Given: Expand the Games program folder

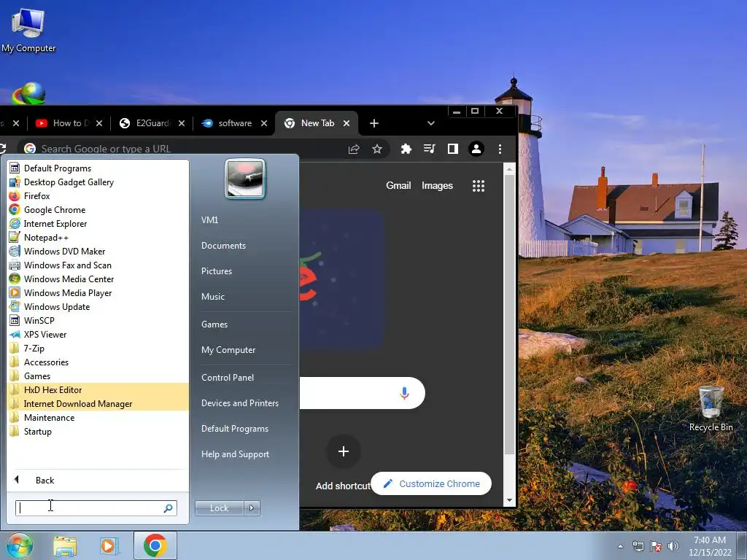Looking at the screenshot, I should point(37,376).
